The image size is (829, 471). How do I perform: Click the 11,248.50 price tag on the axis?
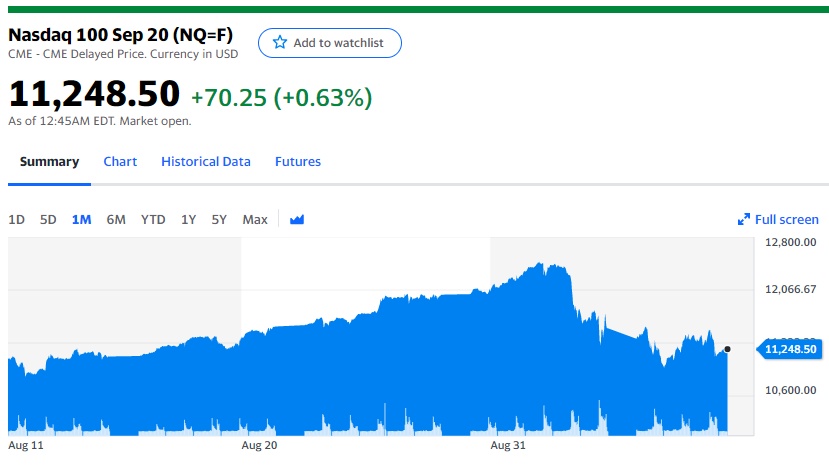pos(790,349)
